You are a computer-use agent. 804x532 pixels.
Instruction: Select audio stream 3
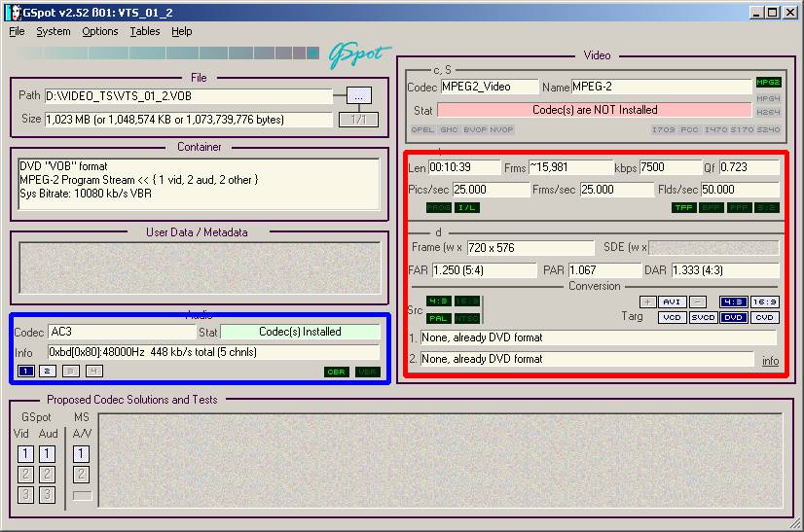71,372
